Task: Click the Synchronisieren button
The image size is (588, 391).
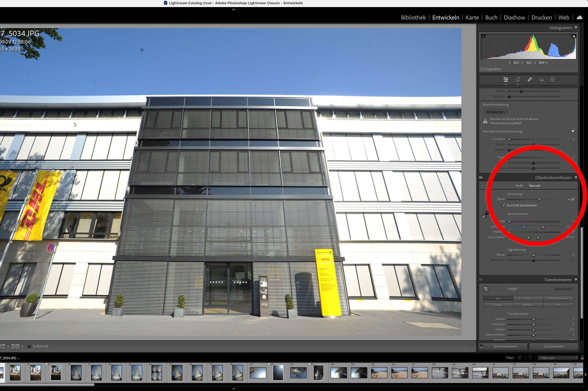Action: 506,346
